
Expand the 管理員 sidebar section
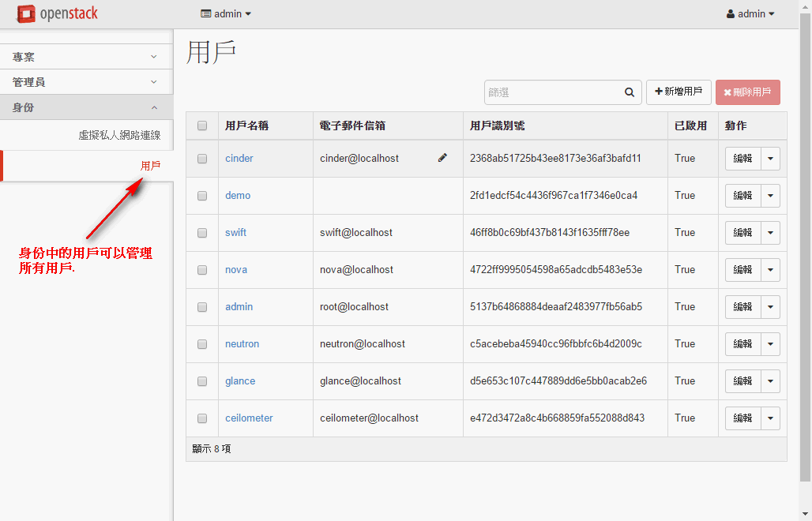pyautogui.click(x=86, y=82)
